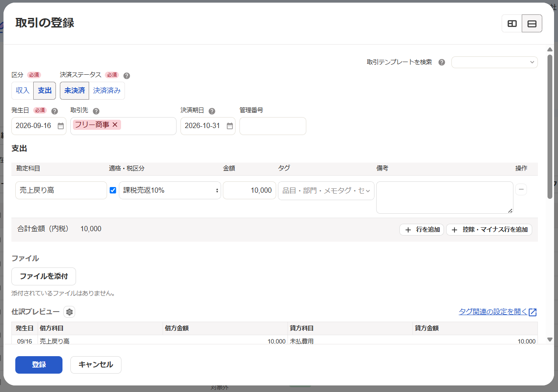Open calendar icon in 決済期日 field
This screenshot has width=558, height=392.
pyautogui.click(x=230, y=126)
